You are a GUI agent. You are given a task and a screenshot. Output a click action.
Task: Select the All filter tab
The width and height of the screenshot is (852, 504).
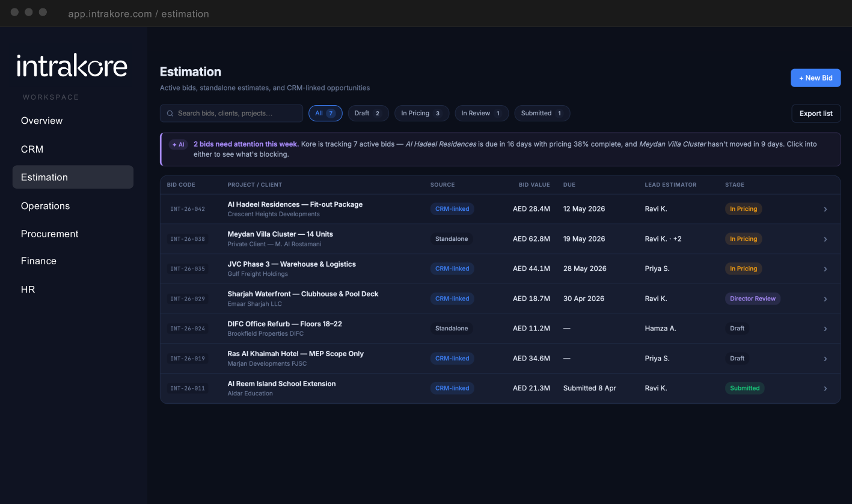click(325, 114)
